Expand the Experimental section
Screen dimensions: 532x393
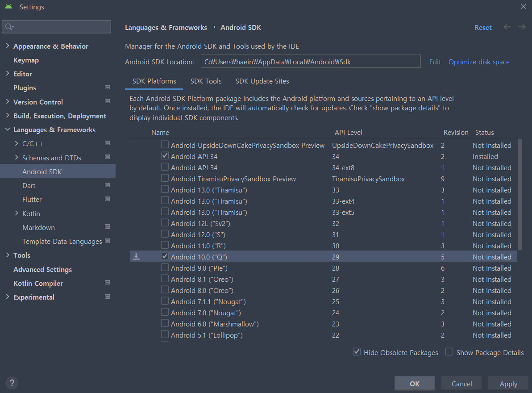(x=8, y=297)
